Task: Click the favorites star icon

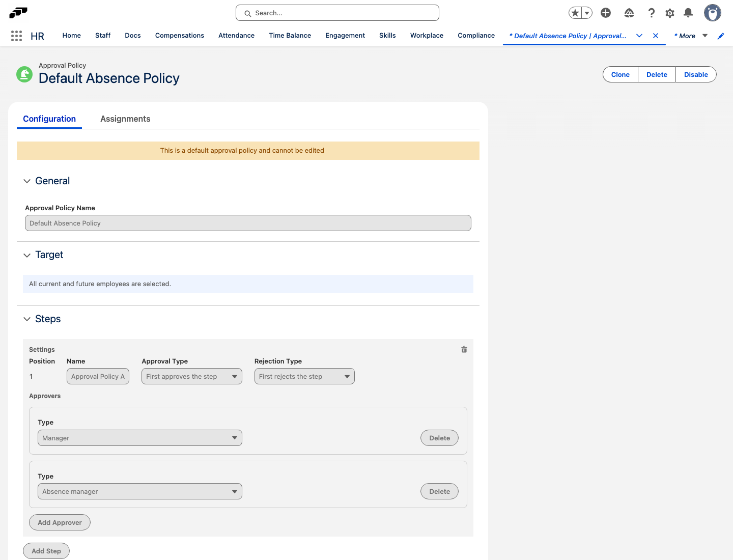Action: 575,13
